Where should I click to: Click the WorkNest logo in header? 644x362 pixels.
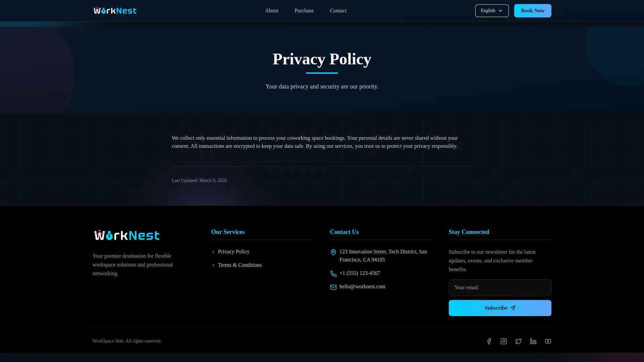click(115, 11)
